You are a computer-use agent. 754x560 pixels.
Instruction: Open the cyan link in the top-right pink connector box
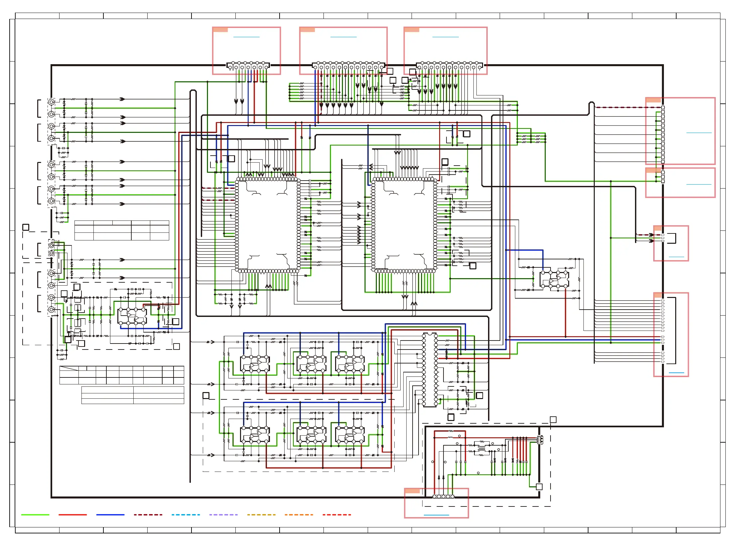[445, 37]
